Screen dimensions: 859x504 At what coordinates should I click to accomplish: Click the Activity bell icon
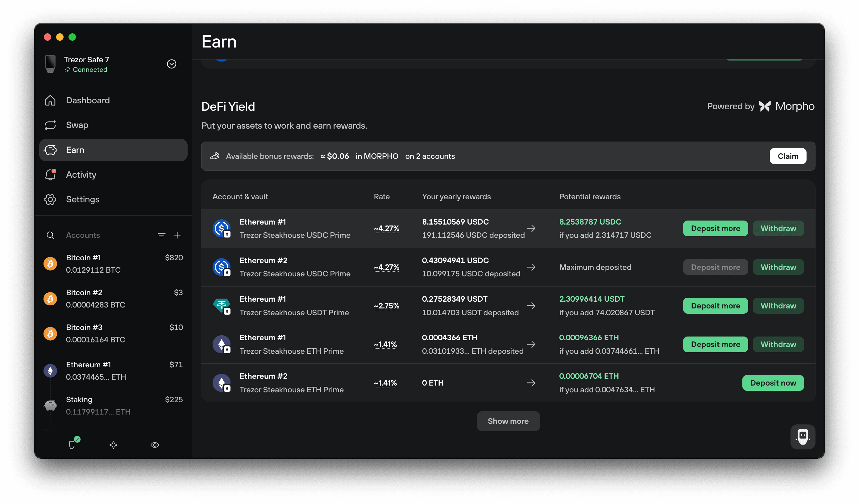pyautogui.click(x=51, y=175)
